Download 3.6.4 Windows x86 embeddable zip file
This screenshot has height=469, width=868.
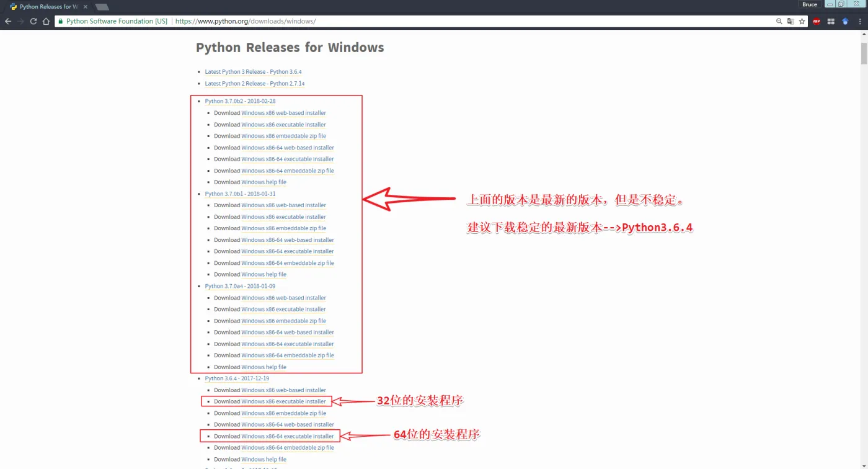point(283,413)
